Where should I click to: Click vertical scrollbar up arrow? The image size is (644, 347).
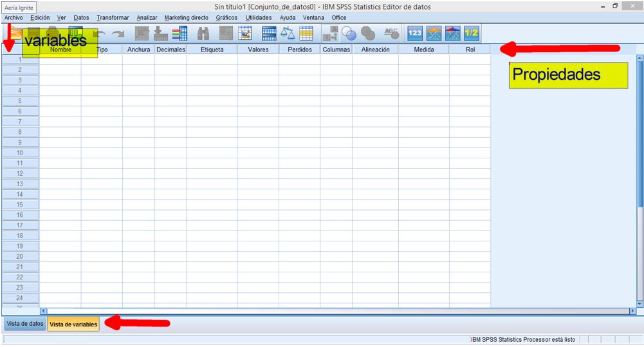click(639, 58)
